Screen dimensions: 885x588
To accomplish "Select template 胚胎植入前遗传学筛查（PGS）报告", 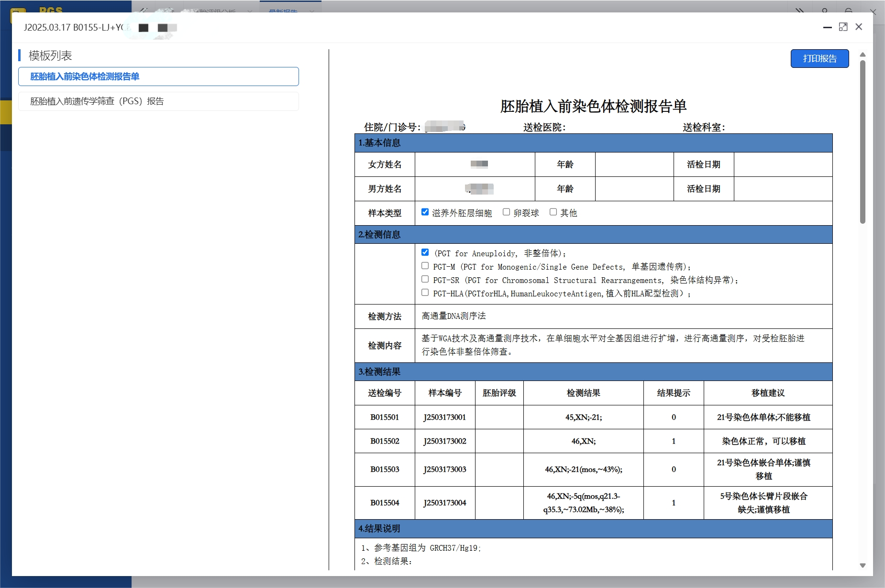I will click(158, 101).
